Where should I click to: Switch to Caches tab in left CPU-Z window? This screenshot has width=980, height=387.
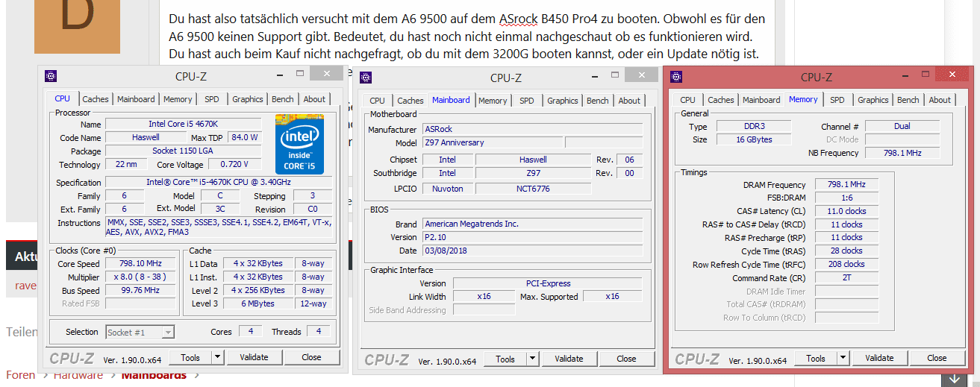pos(96,99)
